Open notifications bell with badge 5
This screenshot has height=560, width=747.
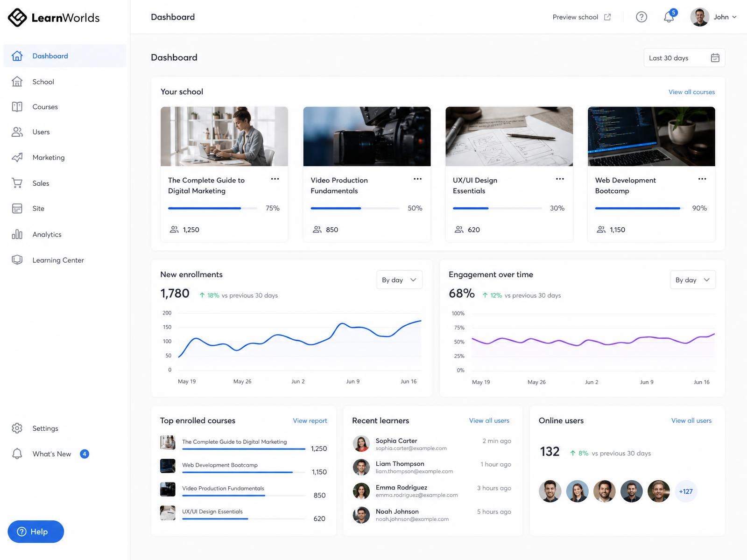click(x=669, y=16)
